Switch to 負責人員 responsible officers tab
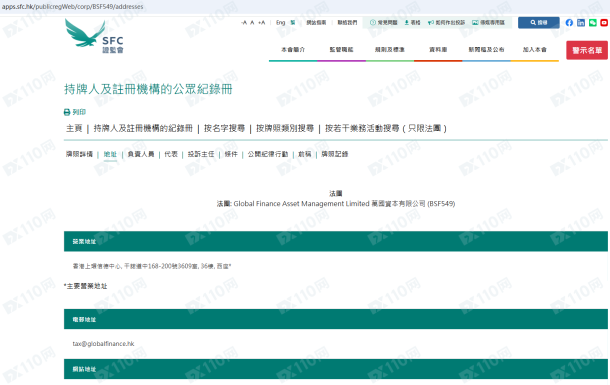 point(141,154)
